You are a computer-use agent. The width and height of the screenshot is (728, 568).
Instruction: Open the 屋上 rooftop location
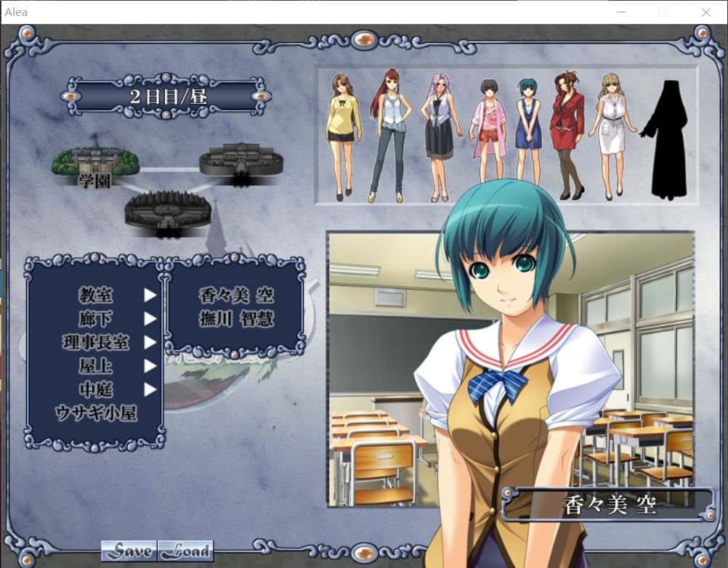tap(96, 365)
